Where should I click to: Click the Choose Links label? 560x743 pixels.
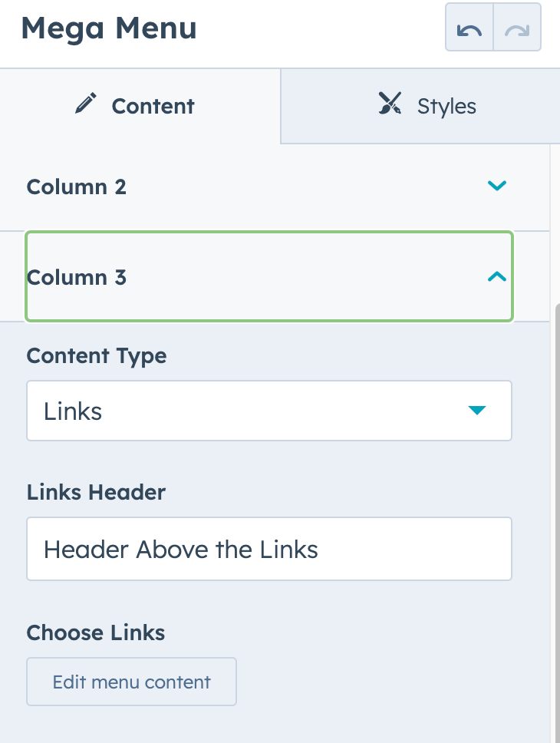point(96,632)
